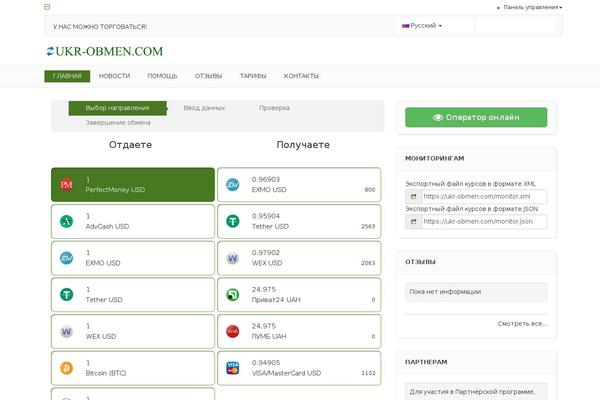600x400 pixels.
Task: Select the Проверка step
Action: [274, 108]
